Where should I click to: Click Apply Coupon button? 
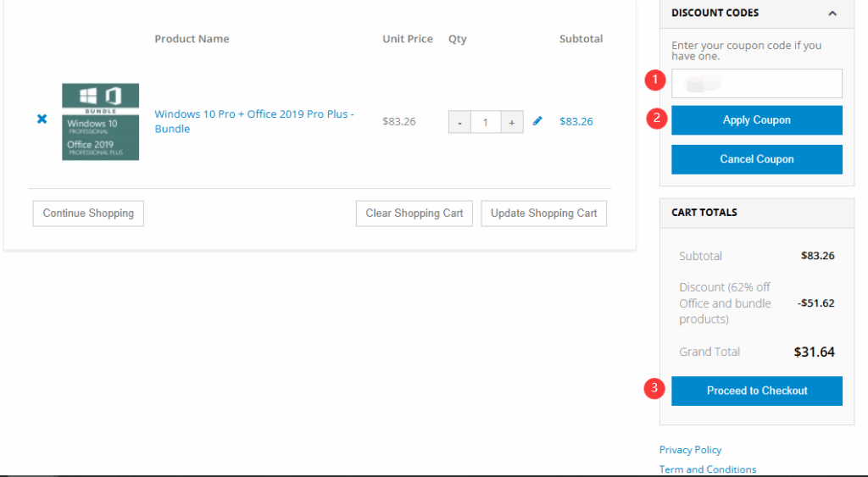pos(757,120)
